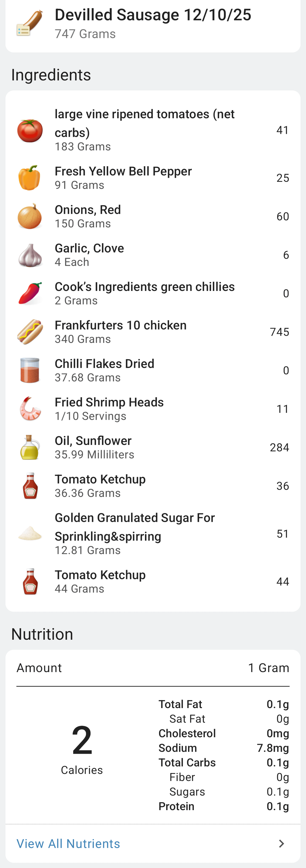Tap the sugar pile icon for Golden Granulated Sugar
306x868 pixels.
30,534
